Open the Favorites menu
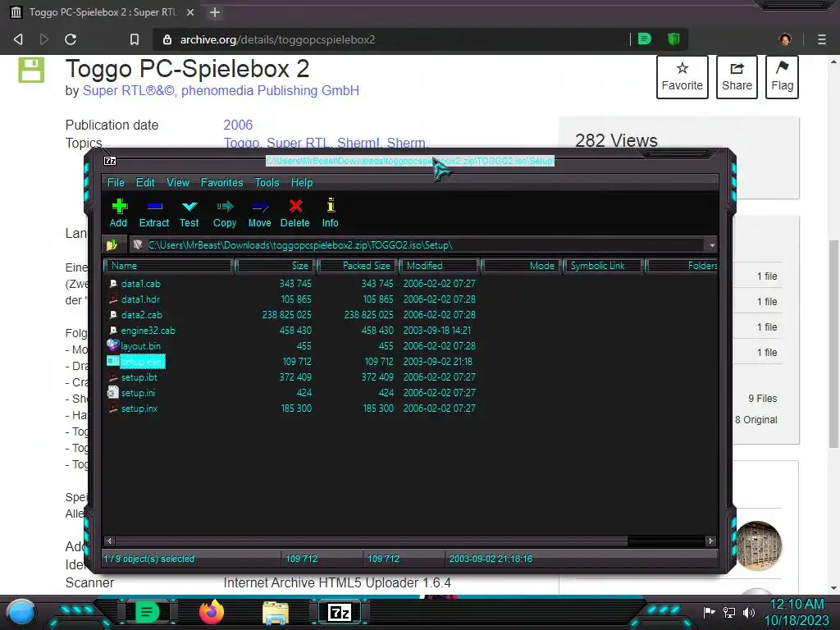840x630 pixels. click(221, 182)
